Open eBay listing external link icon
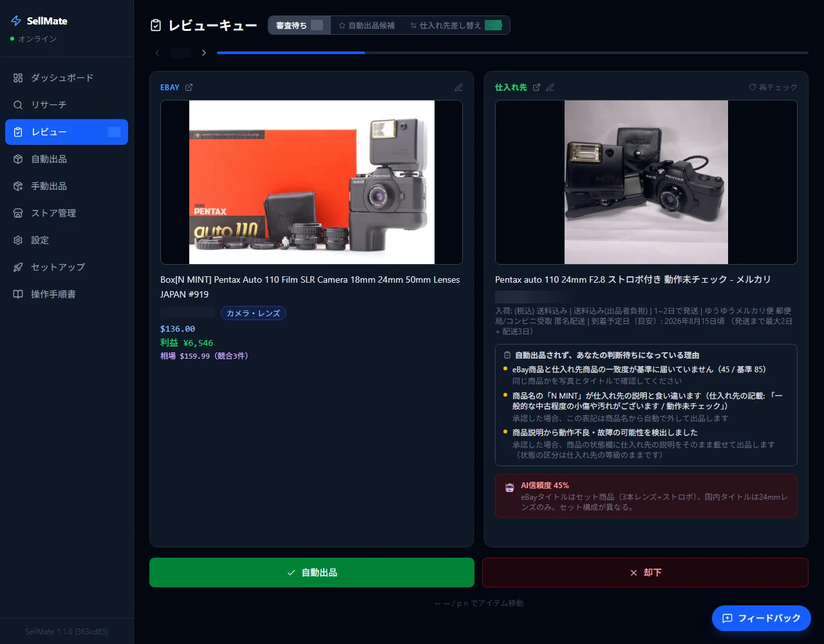 189,88
